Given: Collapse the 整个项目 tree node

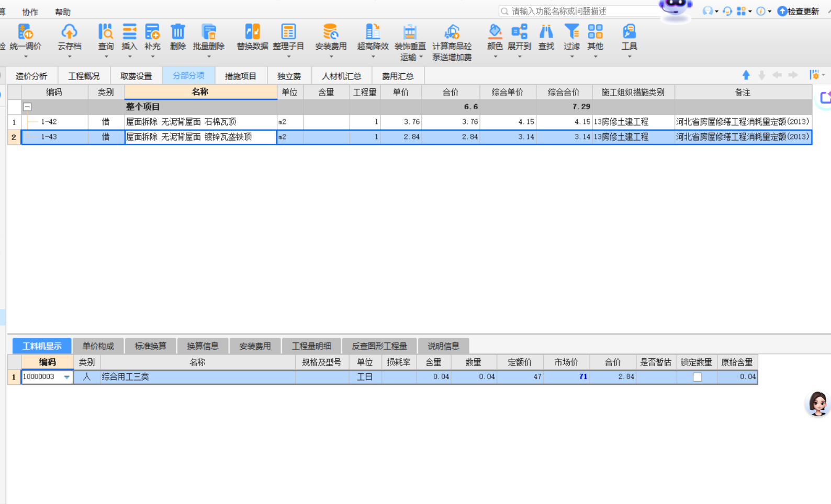Looking at the screenshot, I should click(27, 107).
